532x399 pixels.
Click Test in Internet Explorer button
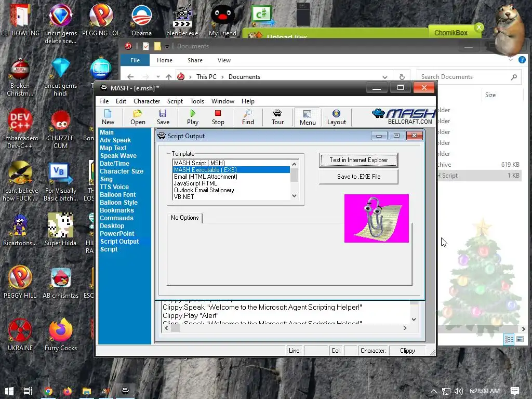coord(358,160)
